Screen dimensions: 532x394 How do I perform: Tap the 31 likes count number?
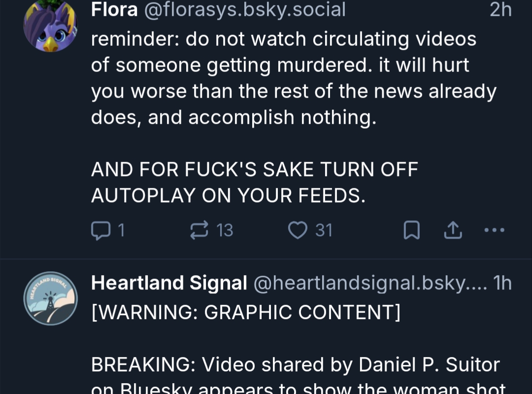pos(324,230)
